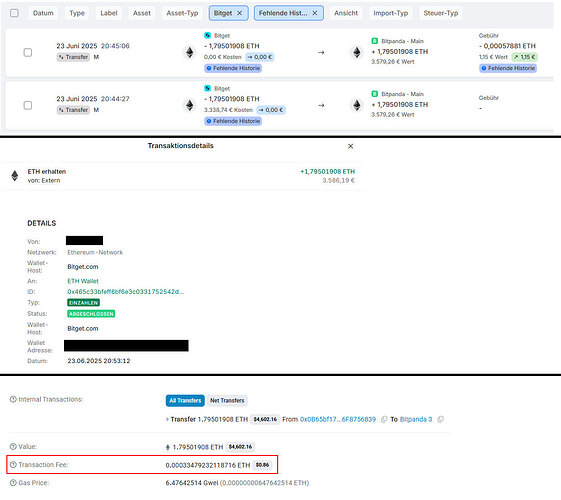Click the Internal Transactions help icon
Image resolution: width=561 pixels, height=500 pixels.
[13, 399]
